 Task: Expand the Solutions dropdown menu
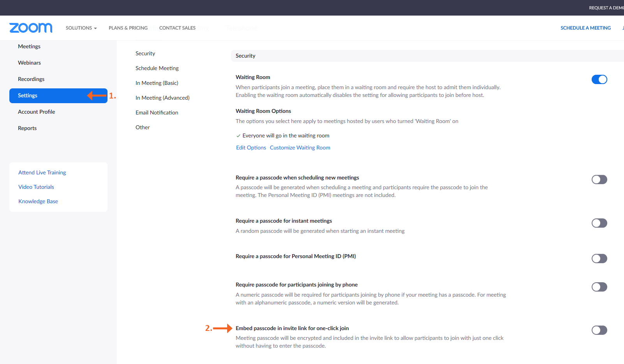[81, 28]
